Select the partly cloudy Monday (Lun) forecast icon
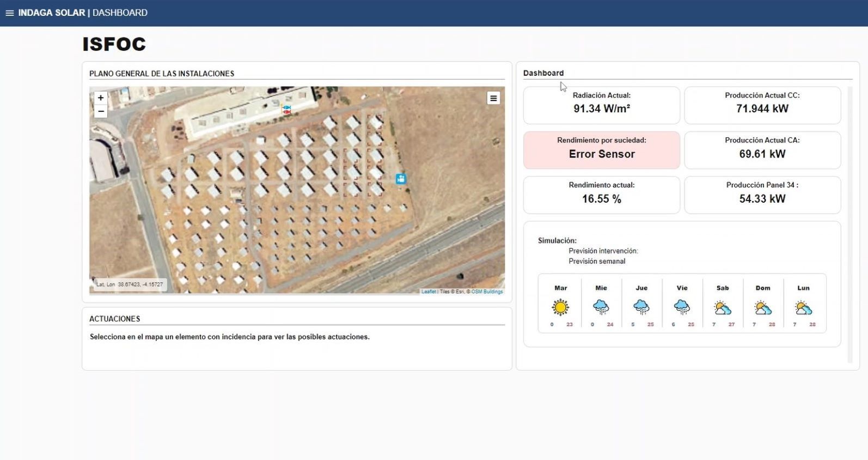 [x=803, y=308]
